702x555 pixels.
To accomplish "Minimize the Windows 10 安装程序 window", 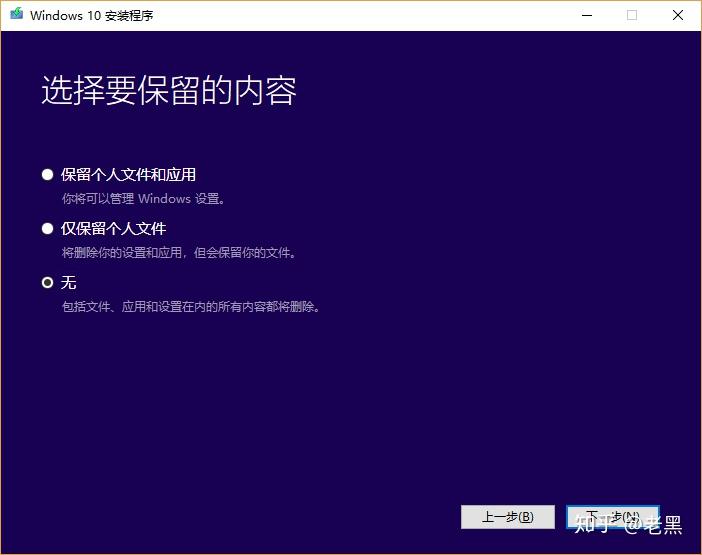I will 587,15.
